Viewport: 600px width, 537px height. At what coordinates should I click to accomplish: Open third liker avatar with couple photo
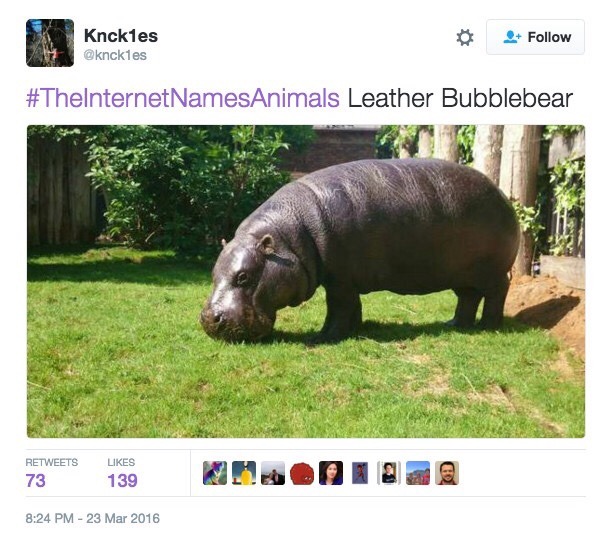(273, 473)
